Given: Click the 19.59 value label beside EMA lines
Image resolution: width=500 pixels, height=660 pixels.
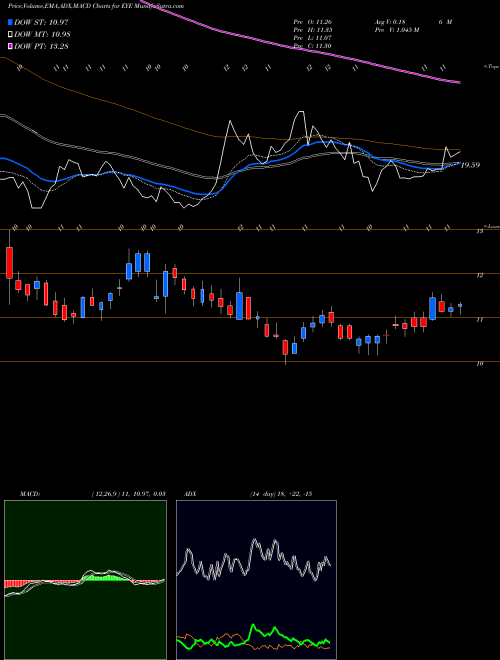Looking at the screenshot, I should click(x=471, y=165).
